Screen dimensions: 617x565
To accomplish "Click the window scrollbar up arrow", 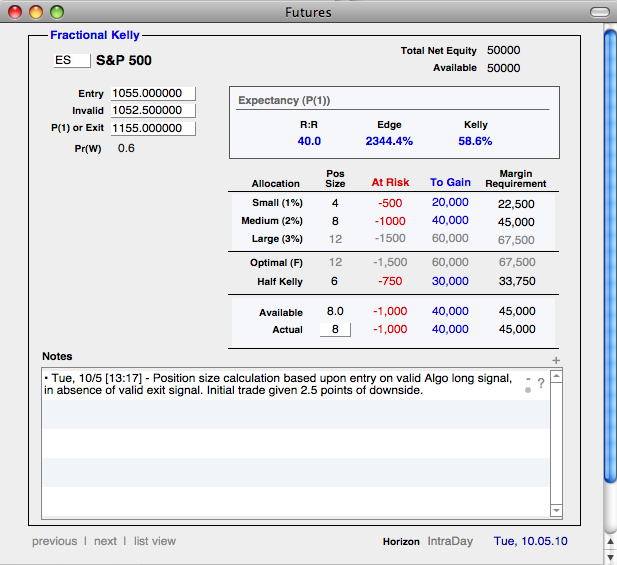I will [610, 542].
